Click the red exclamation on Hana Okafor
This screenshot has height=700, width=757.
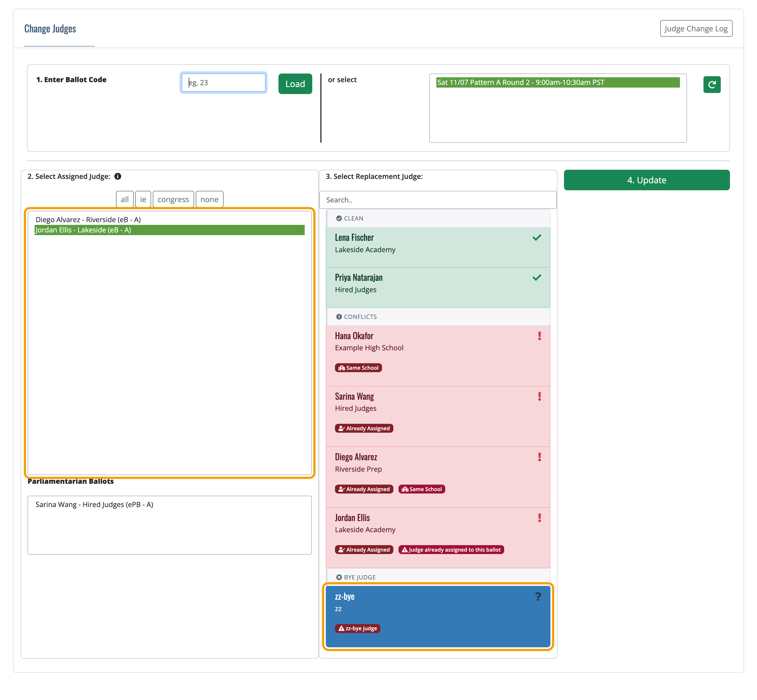pos(539,336)
